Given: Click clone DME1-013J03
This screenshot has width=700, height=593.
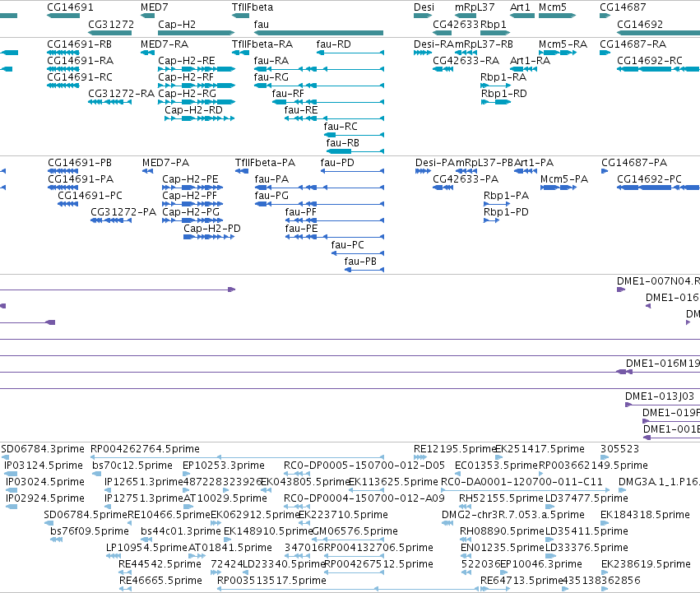Looking at the screenshot, I should (x=662, y=405).
